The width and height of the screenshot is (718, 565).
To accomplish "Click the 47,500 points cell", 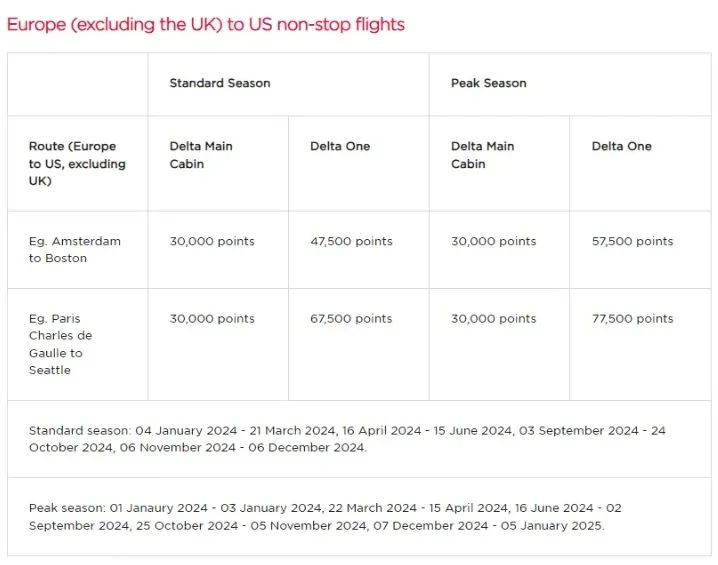I will coord(351,241).
